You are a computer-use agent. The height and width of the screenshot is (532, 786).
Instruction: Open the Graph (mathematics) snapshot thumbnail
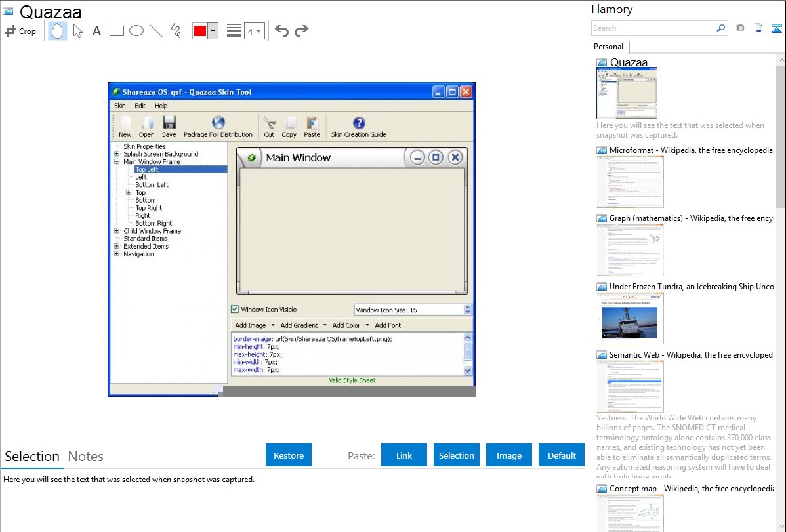coord(630,250)
